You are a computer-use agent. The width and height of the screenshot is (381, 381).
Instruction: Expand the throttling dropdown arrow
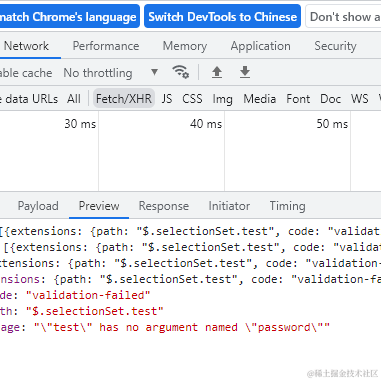pos(154,72)
